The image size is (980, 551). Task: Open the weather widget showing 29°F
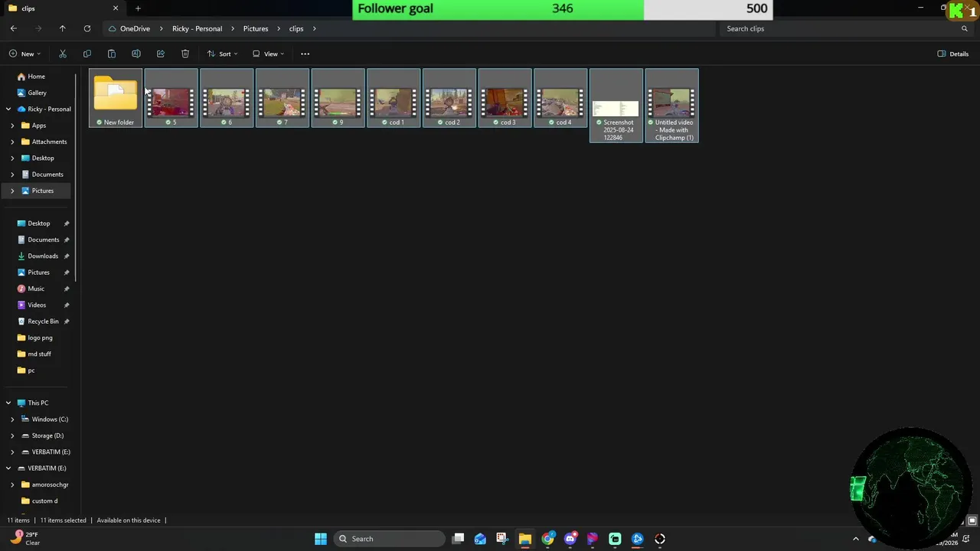pos(23,539)
